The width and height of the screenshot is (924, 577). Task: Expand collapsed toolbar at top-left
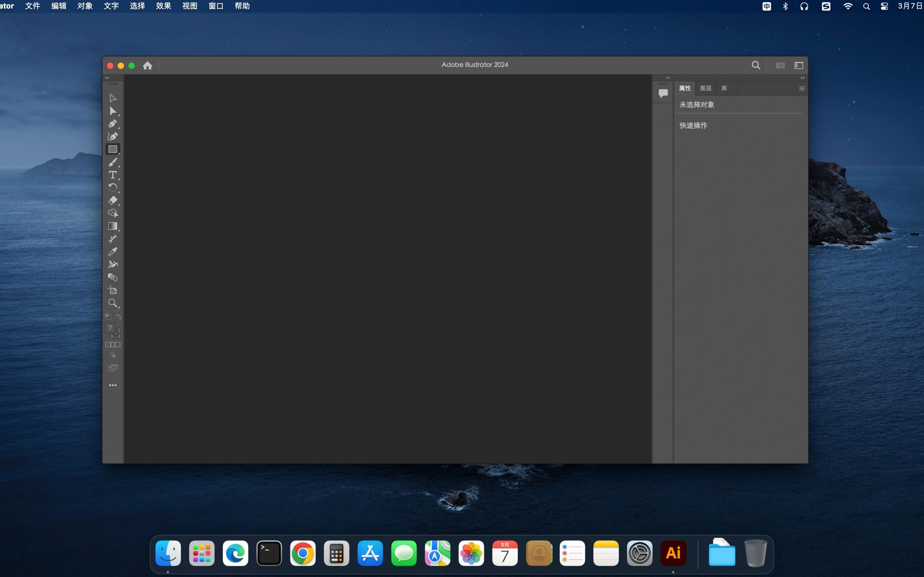click(x=106, y=78)
